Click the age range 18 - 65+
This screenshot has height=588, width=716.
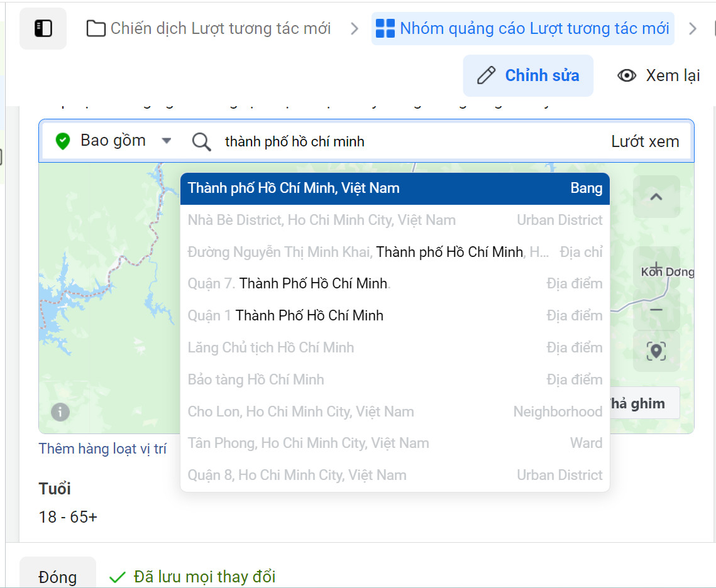pyautogui.click(x=68, y=517)
